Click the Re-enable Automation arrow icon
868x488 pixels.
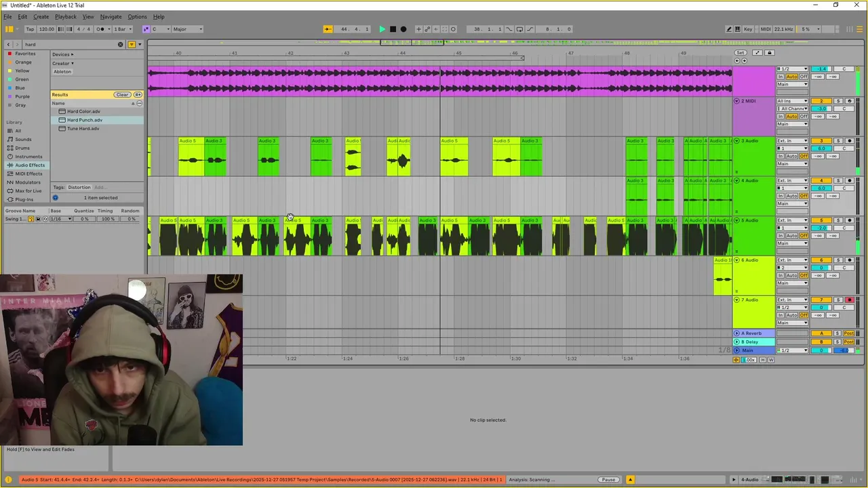[435, 29]
